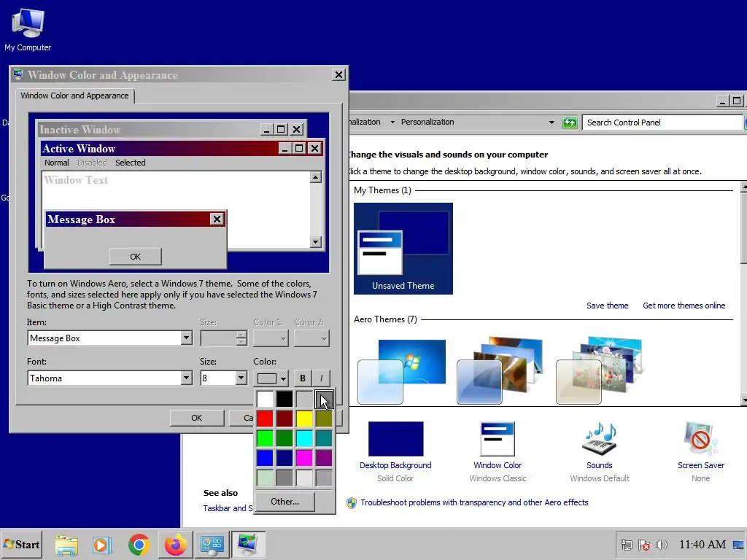This screenshot has height=560, width=747.
Task: Open the font Size dropdown
Action: tap(241, 378)
